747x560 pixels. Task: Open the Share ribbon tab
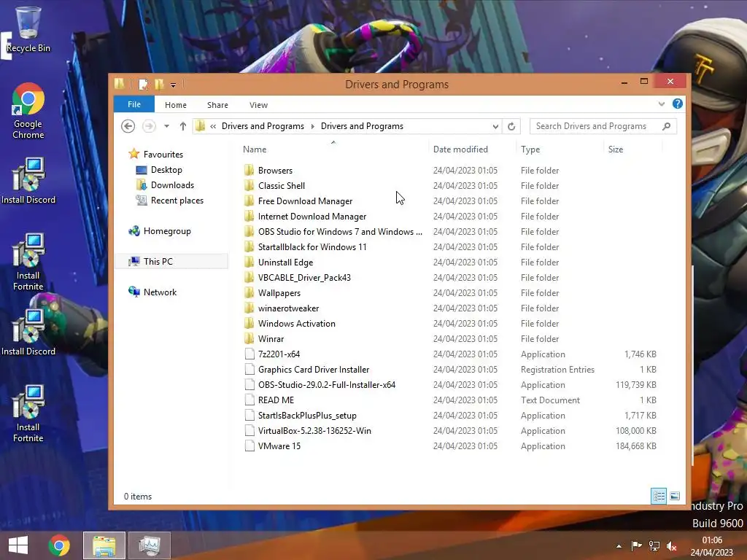(x=217, y=105)
